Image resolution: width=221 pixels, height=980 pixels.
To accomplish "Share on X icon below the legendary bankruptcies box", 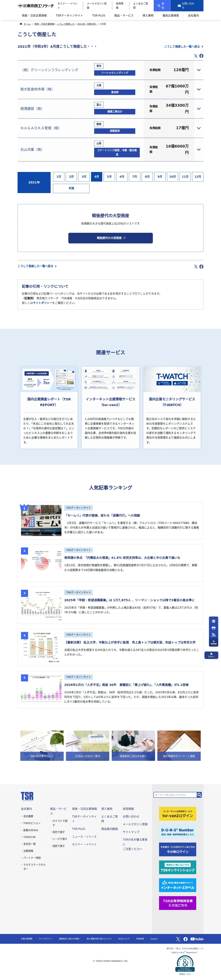I will 196,267.
